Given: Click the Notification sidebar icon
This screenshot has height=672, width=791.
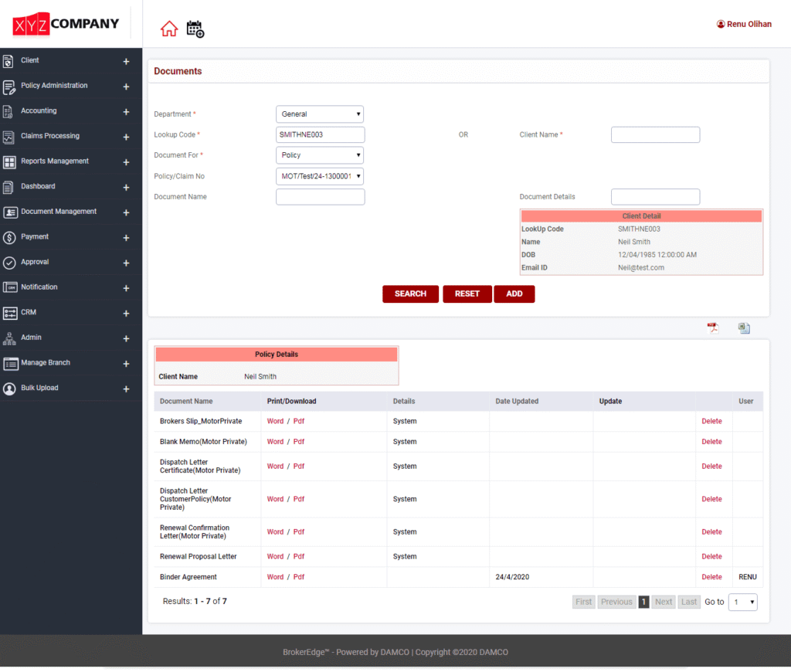Looking at the screenshot, I should point(10,287).
